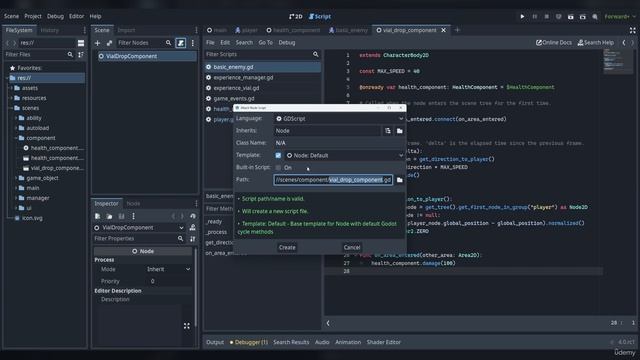Add a new child node plus icon
Viewport: 640px width, 360px height.
(97, 43)
